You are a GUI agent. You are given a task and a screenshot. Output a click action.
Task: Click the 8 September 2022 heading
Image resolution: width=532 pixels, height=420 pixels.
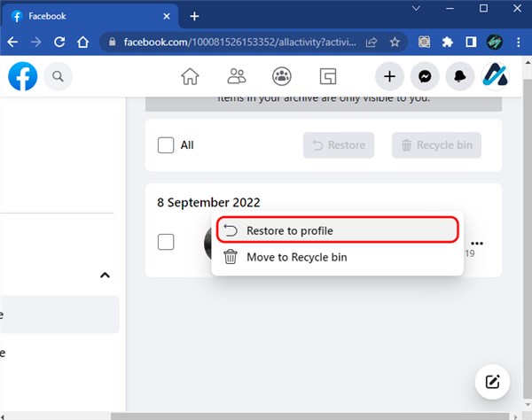[208, 202]
